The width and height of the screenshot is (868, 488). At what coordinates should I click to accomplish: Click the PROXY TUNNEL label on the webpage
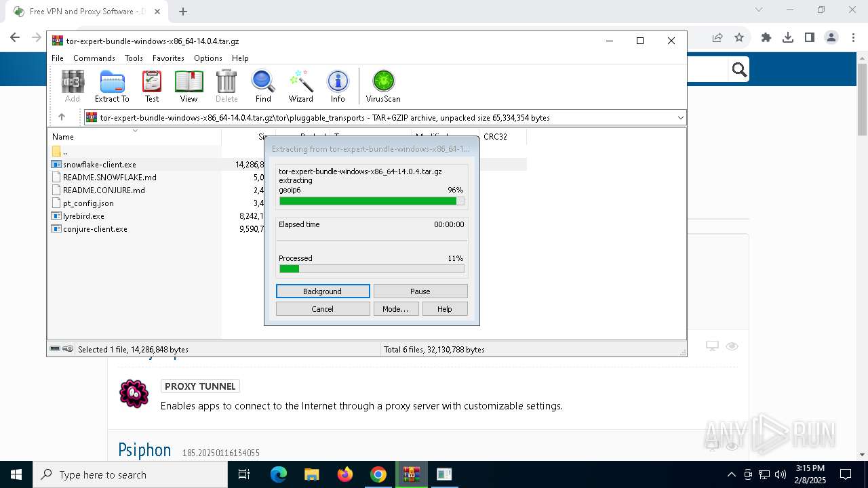tap(200, 386)
